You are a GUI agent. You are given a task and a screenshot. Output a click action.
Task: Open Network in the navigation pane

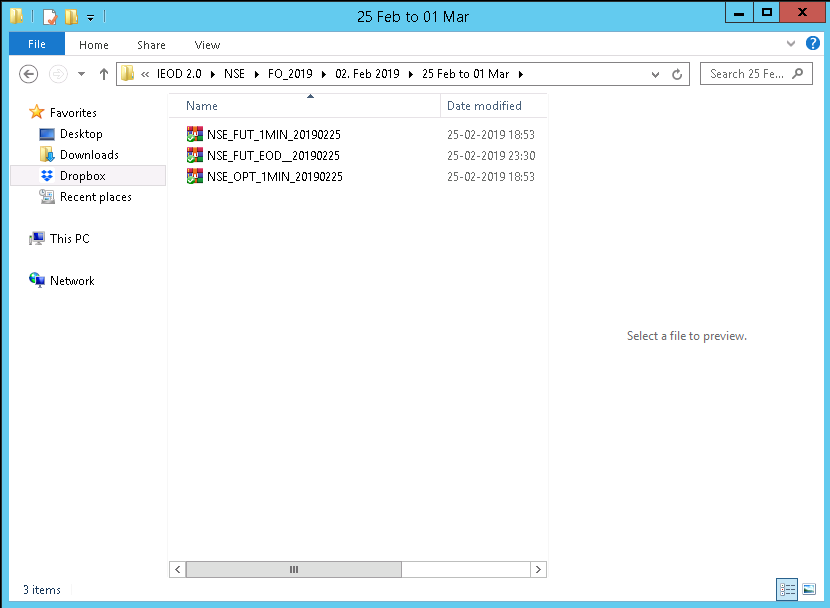[x=72, y=280]
